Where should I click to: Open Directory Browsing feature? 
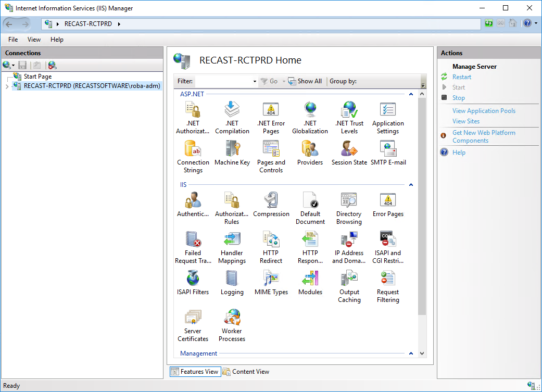pyautogui.click(x=349, y=208)
